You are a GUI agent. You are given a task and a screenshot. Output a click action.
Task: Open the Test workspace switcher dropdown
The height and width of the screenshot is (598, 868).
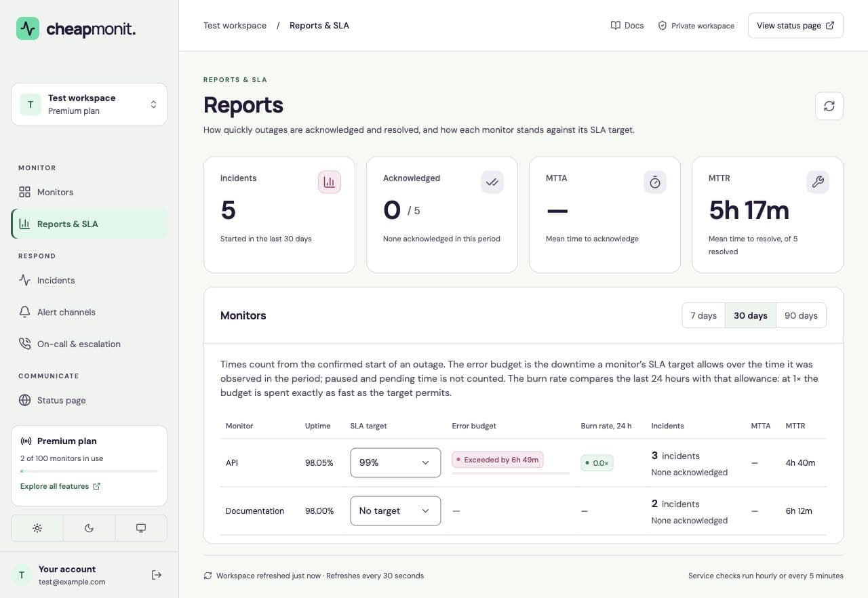tap(89, 104)
